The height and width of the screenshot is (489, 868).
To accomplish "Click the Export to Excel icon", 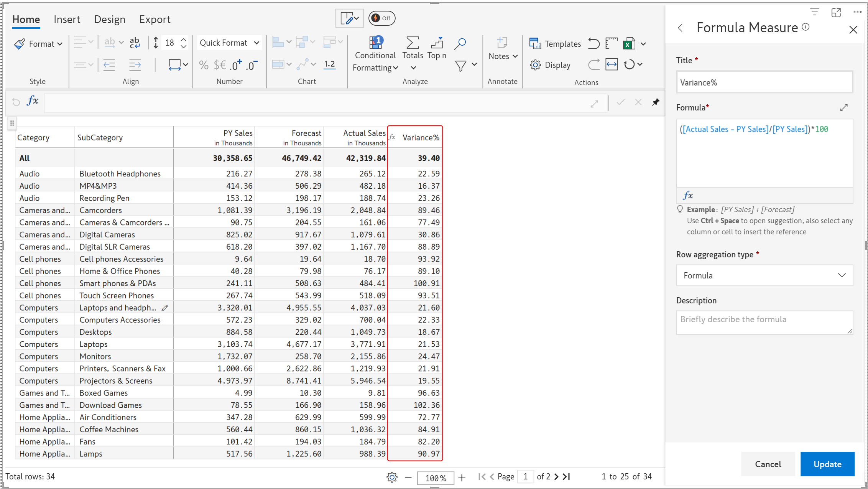I will pyautogui.click(x=629, y=44).
